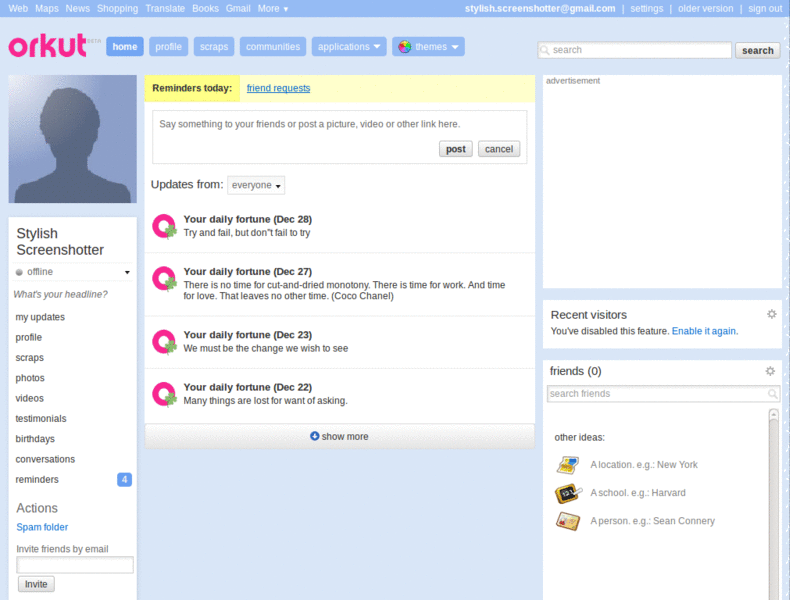Open the scraps tab

click(x=214, y=47)
